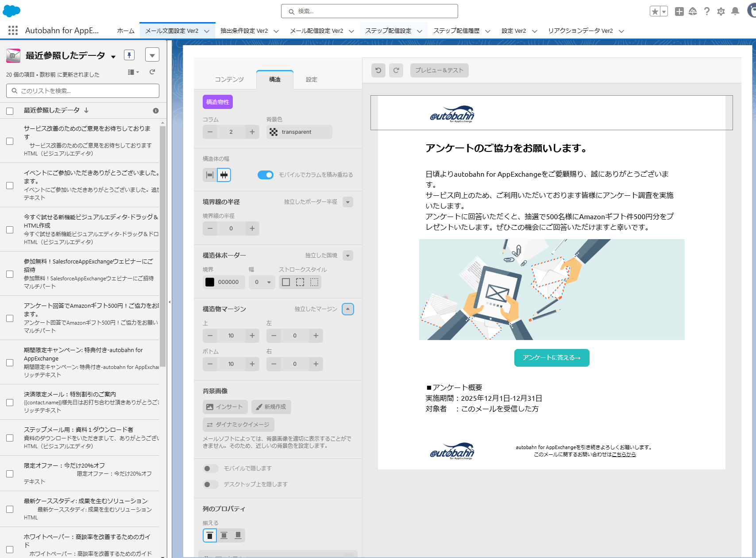
Task: Click the Redo arrow in editor toolbar
Action: pyautogui.click(x=396, y=70)
